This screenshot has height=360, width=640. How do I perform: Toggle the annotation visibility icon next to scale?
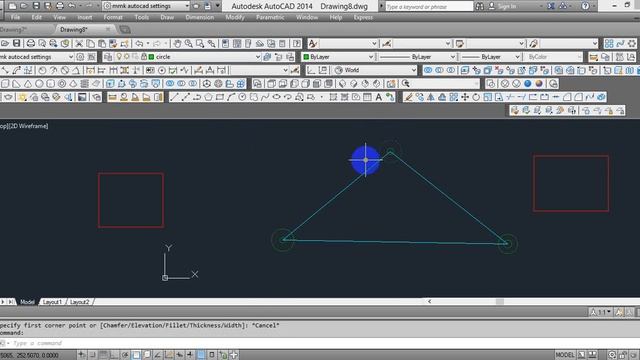(x=619, y=312)
